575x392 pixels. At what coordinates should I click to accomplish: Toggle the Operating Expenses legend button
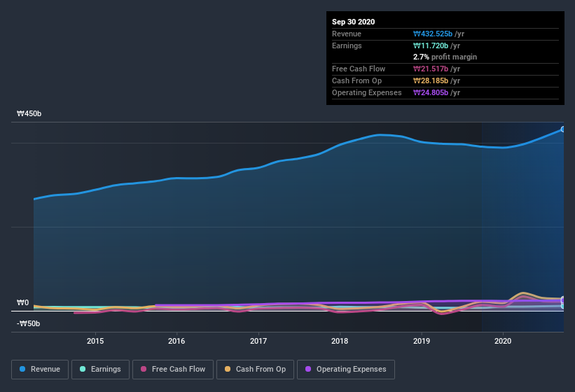[x=346, y=370]
